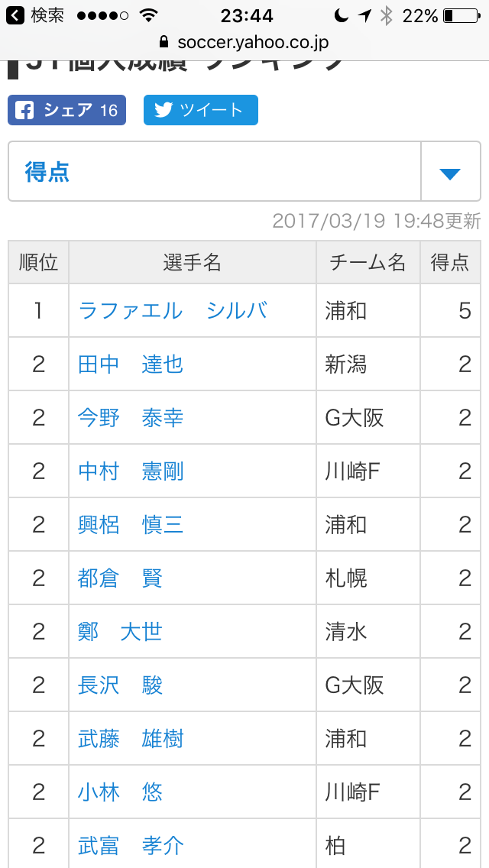Click the Facebook share icon
Image resolution: width=489 pixels, height=868 pixels.
tap(25, 110)
